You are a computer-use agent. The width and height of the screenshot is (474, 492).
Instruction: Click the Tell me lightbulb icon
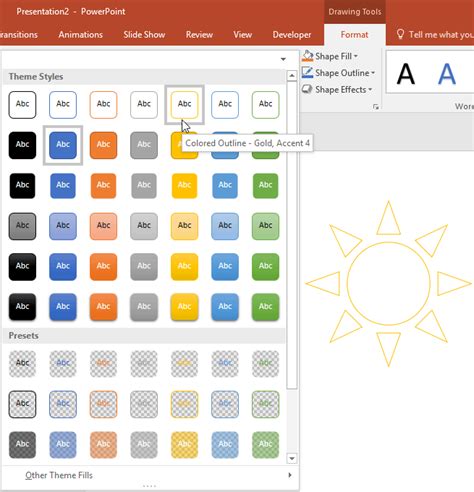tap(400, 34)
